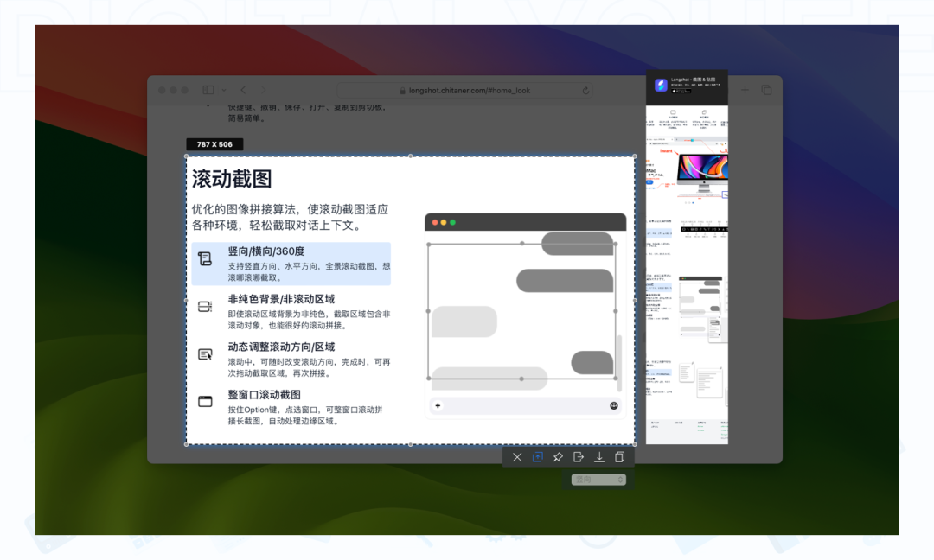Click the plus button in chat illustration
Viewport: 934px width, 560px height.
(438, 406)
